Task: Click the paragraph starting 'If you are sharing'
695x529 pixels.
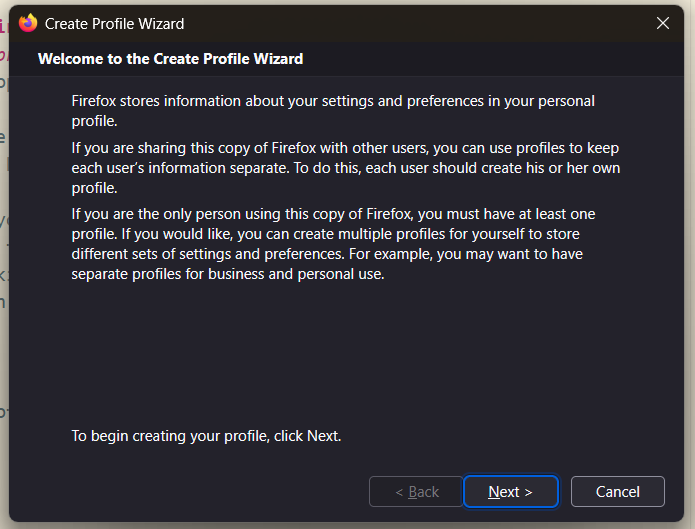Action: coord(346,168)
